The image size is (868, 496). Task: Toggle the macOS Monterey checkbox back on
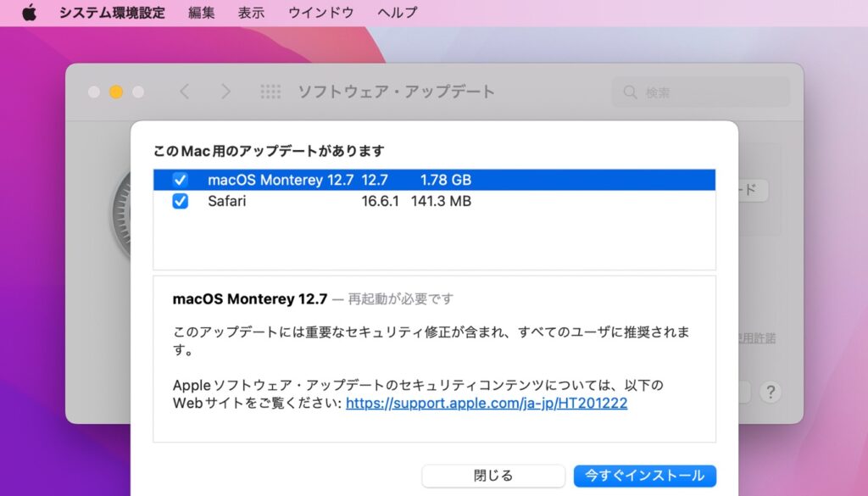(180, 180)
